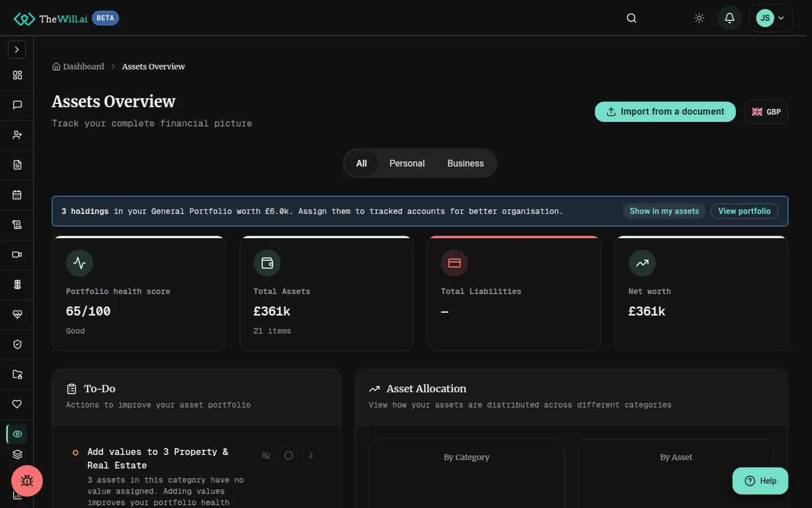Image resolution: width=812 pixels, height=508 pixels.
Task: Open the dashboard grid icon in sidebar
Action: (17, 75)
